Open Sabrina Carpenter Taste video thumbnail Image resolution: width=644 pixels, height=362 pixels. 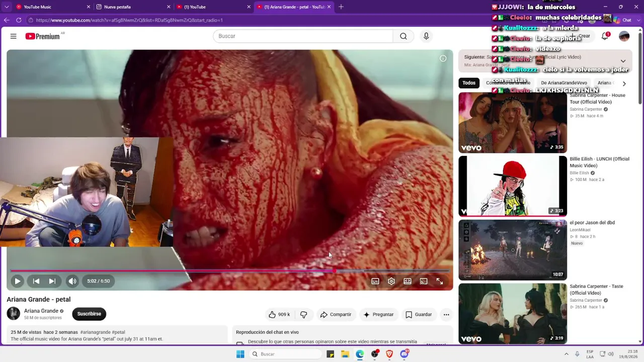pos(513,314)
